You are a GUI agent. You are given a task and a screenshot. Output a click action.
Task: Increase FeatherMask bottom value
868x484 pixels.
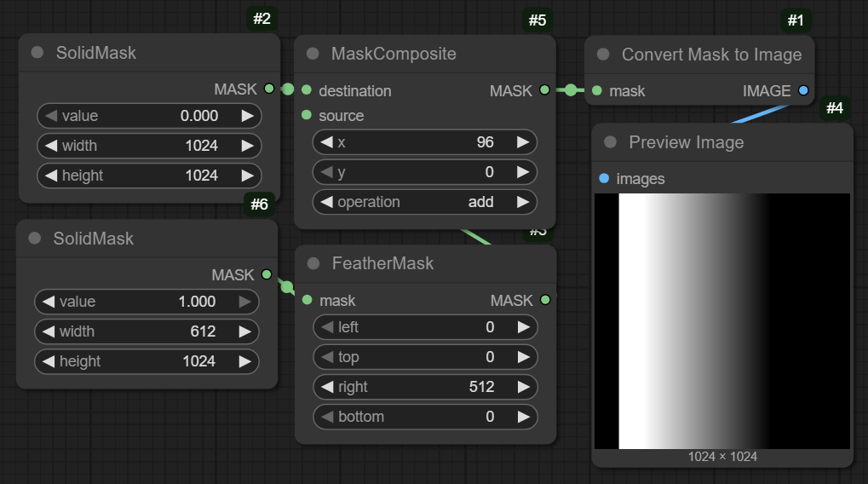[x=524, y=417]
